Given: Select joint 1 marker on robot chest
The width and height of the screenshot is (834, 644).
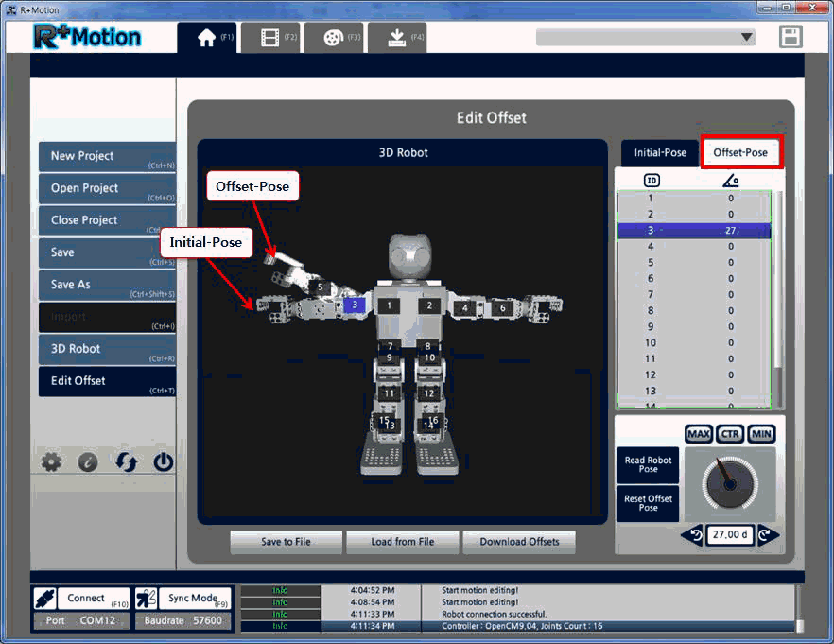Looking at the screenshot, I should [x=389, y=305].
